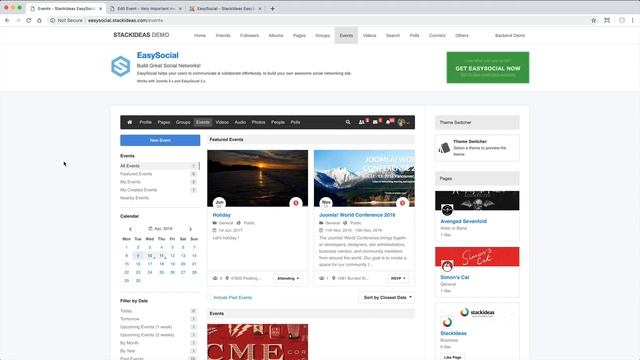
Task: Open the Holiday event title link
Action: point(222,215)
